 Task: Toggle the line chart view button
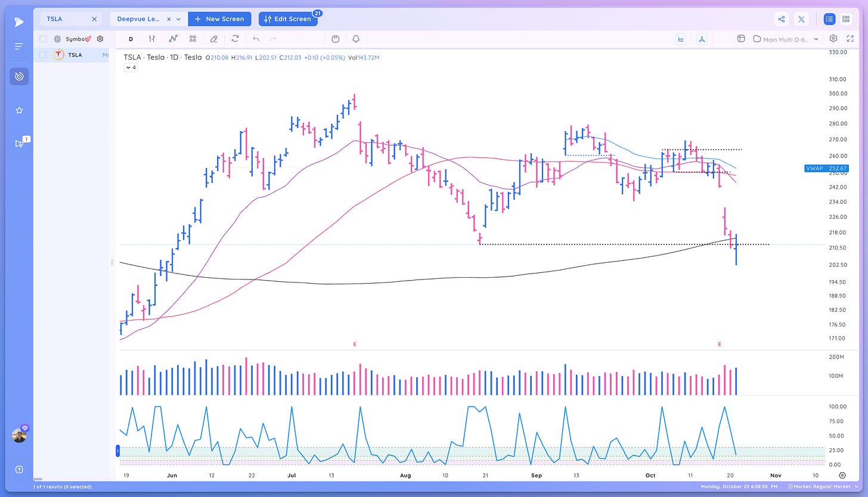point(681,39)
